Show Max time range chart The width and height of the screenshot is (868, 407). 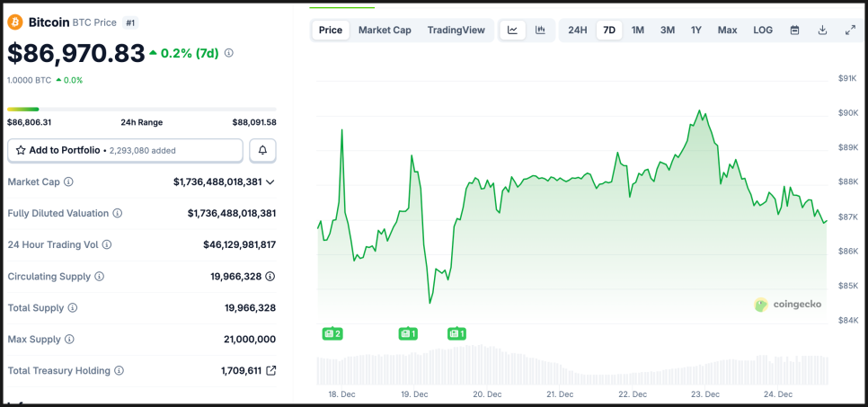click(727, 30)
